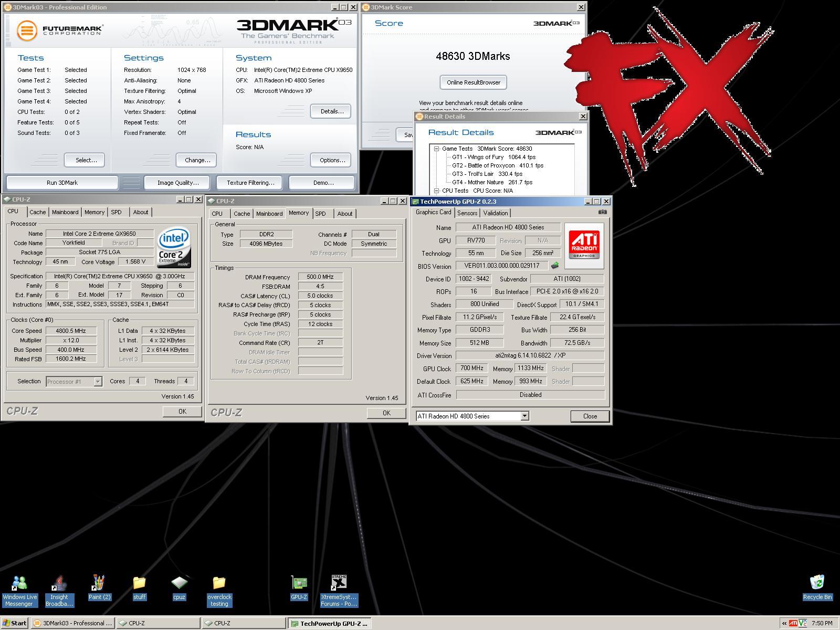Open the Processor #1 selection dropdown
This screenshot has height=630, width=840.
tap(98, 382)
